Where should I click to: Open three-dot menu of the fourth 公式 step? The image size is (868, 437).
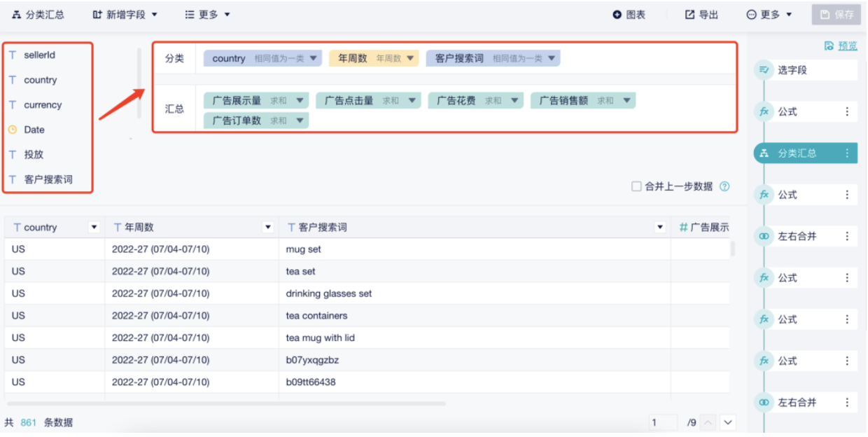(x=847, y=319)
